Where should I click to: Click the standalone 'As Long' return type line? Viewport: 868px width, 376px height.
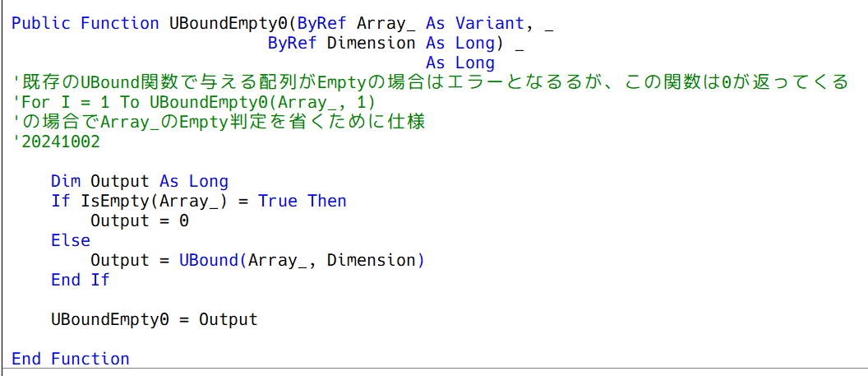[460, 63]
